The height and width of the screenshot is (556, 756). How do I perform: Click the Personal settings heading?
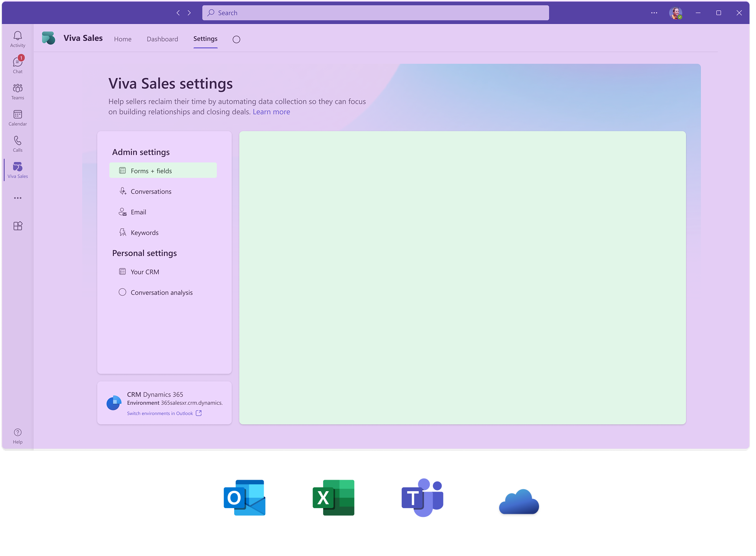[x=145, y=253]
